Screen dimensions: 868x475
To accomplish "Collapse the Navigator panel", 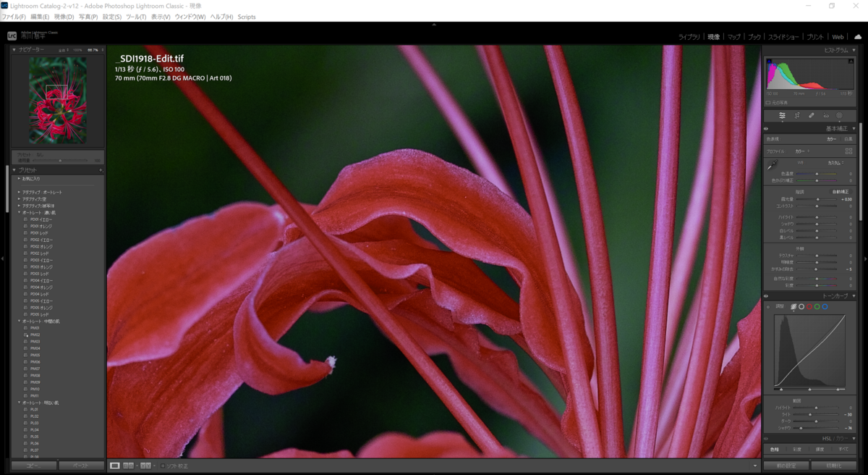I will point(14,50).
